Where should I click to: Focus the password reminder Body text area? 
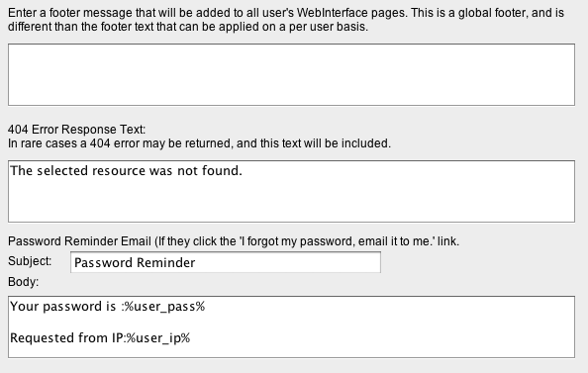coord(291,326)
